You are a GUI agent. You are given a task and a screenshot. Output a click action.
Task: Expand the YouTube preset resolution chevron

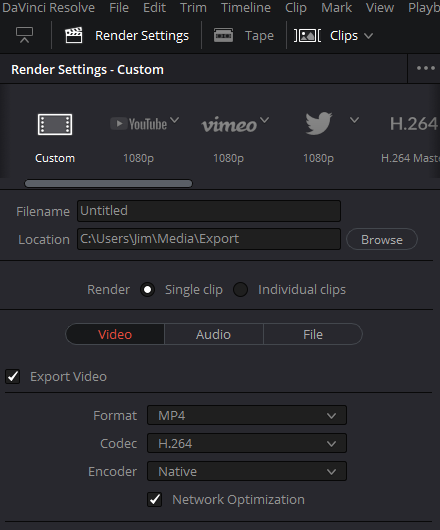[174, 120]
